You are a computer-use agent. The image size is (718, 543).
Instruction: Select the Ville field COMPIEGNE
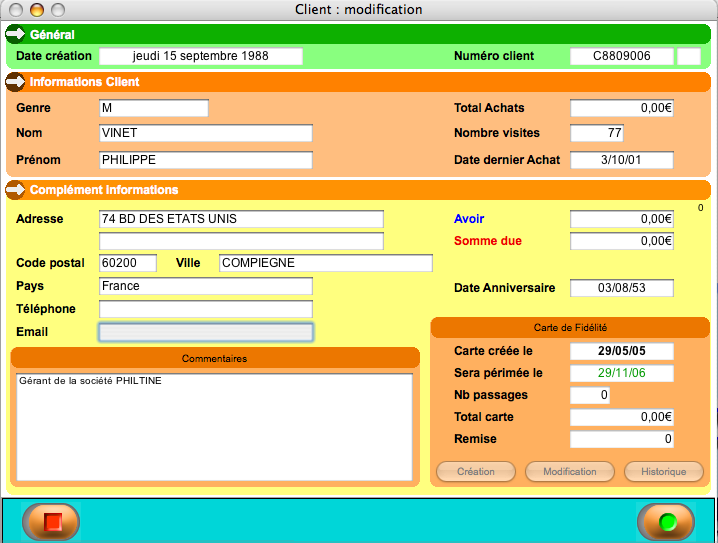pos(325,263)
